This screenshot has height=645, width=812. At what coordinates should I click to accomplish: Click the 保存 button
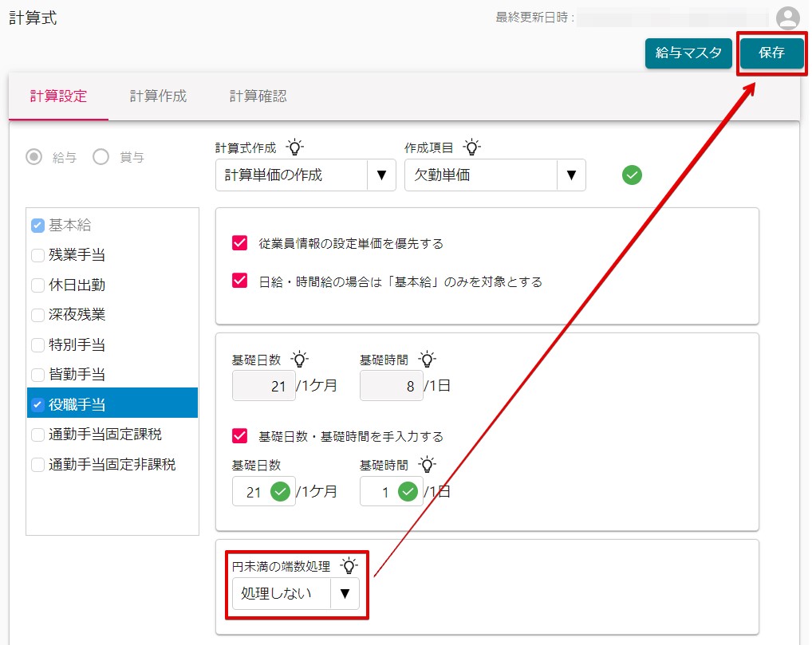(771, 53)
